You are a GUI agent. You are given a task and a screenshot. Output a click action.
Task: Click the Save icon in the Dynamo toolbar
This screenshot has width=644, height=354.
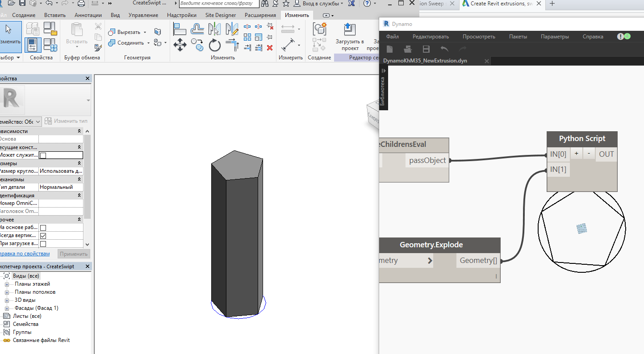point(426,49)
